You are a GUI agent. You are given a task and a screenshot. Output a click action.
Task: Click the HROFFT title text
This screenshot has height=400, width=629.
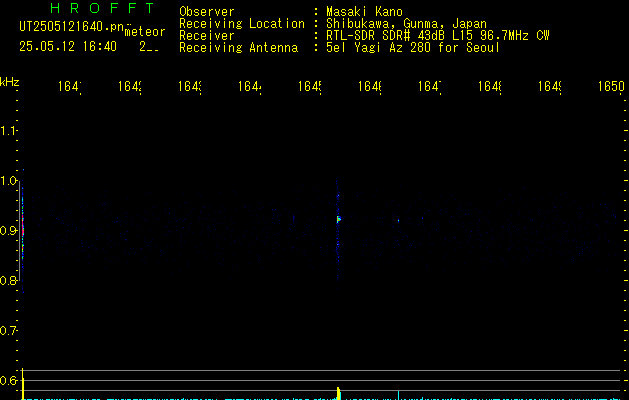point(103,8)
